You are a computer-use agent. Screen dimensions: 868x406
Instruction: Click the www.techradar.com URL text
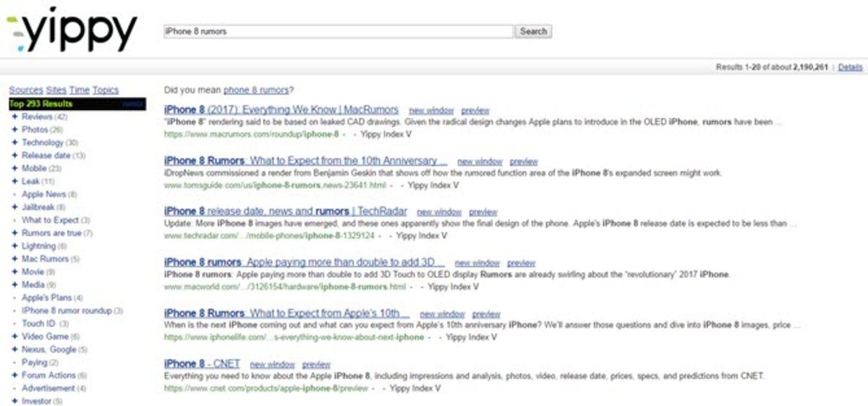point(269,235)
